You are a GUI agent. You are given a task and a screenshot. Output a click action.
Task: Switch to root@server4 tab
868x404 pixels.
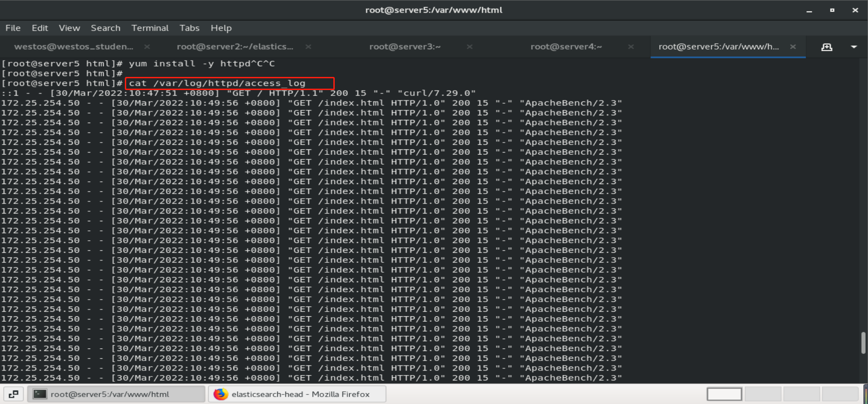(x=566, y=47)
